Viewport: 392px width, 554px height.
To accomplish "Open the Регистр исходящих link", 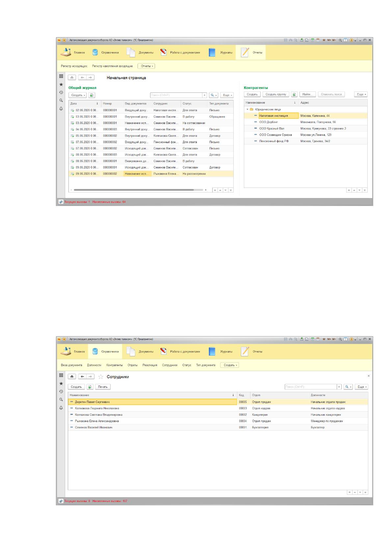I will [x=74, y=66].
